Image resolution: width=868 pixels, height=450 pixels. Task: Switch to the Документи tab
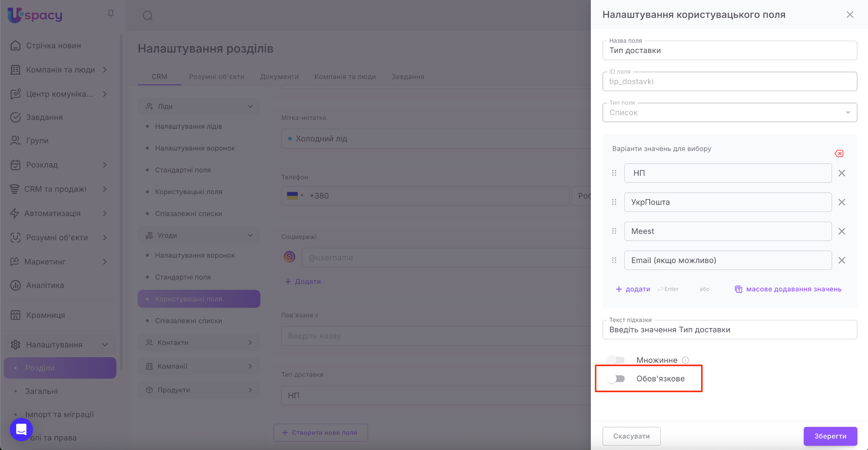click(279, 77)
